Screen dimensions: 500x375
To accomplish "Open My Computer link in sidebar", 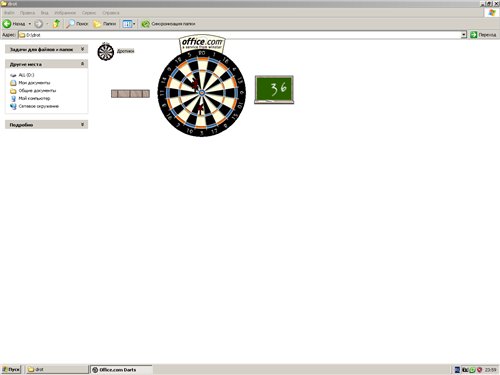I will pos(34,98).
